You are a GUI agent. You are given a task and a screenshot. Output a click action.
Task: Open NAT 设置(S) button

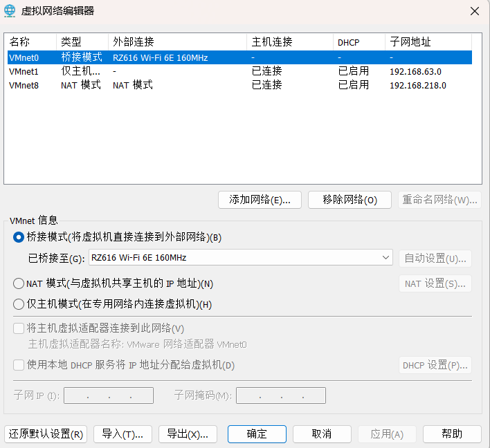coord(435,283)
